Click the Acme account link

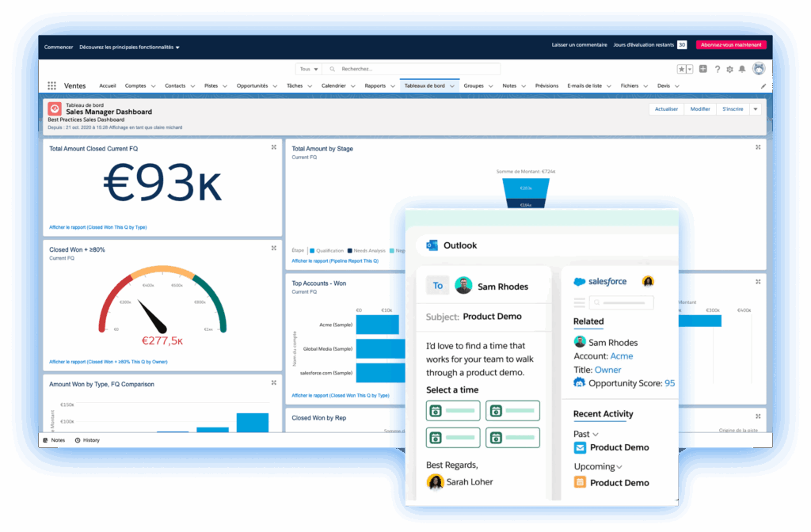click(x=621, y=356)
